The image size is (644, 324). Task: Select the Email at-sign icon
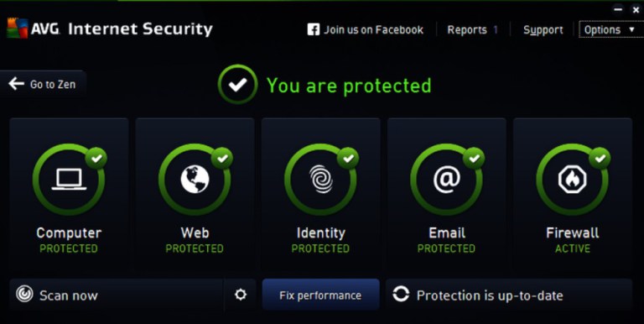pos(447,180)
